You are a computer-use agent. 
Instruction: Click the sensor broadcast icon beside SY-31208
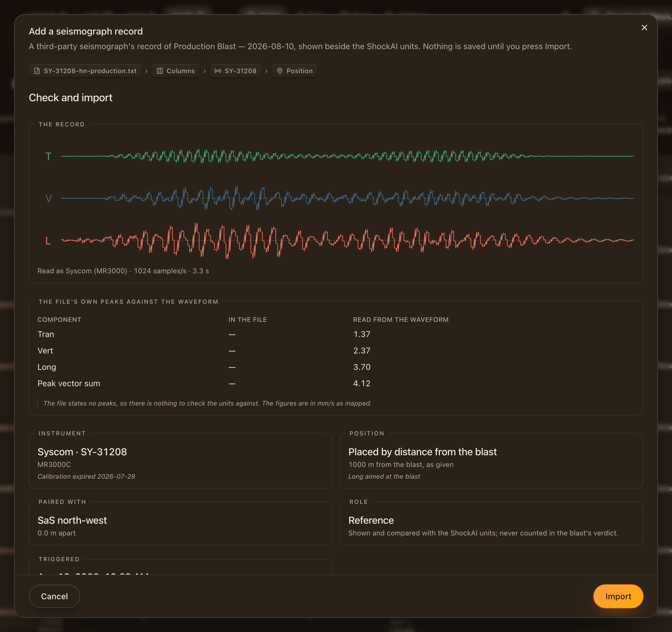(x=218, y=71)
